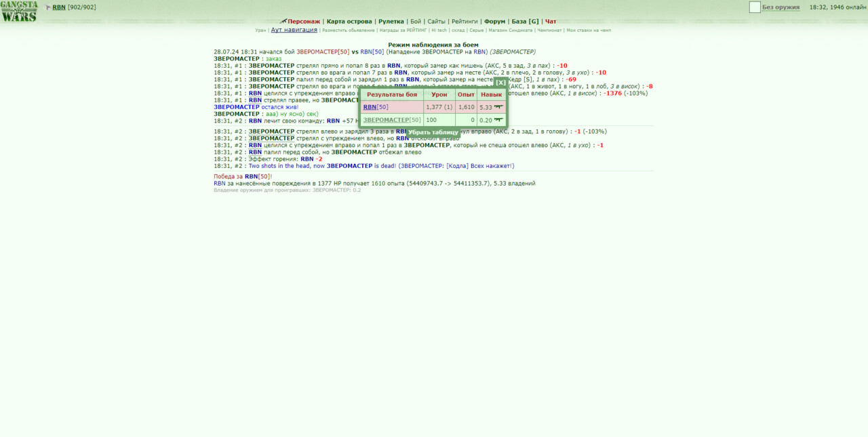
Task: Click the Уран sublink
Action: click(260, 30)
